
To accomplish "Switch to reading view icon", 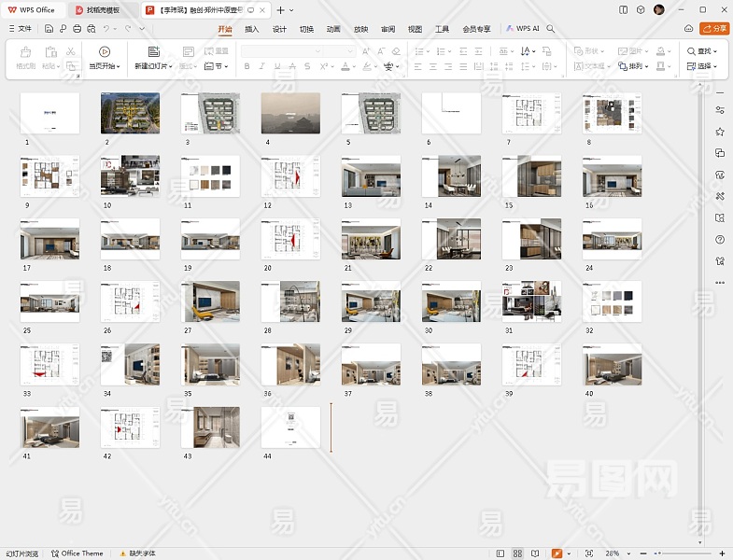I will pos(535,553).
